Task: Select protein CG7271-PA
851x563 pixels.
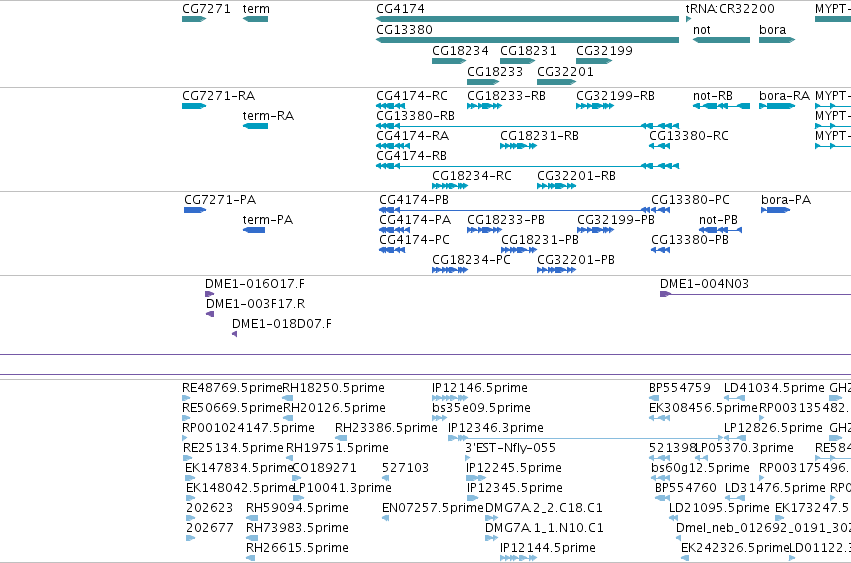Action: coord(220,200)
